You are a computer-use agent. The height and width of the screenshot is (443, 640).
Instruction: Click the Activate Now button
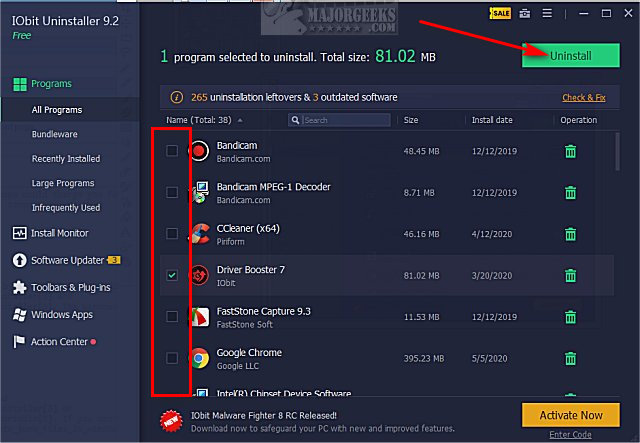tap(571, 415)
